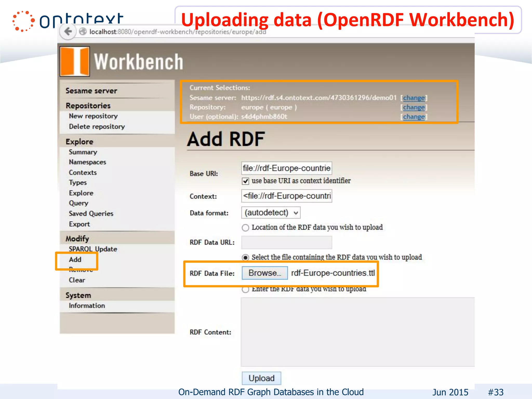The image size is (532, 399).
Task: Open Information under System
Action: [x=87, y=306]
